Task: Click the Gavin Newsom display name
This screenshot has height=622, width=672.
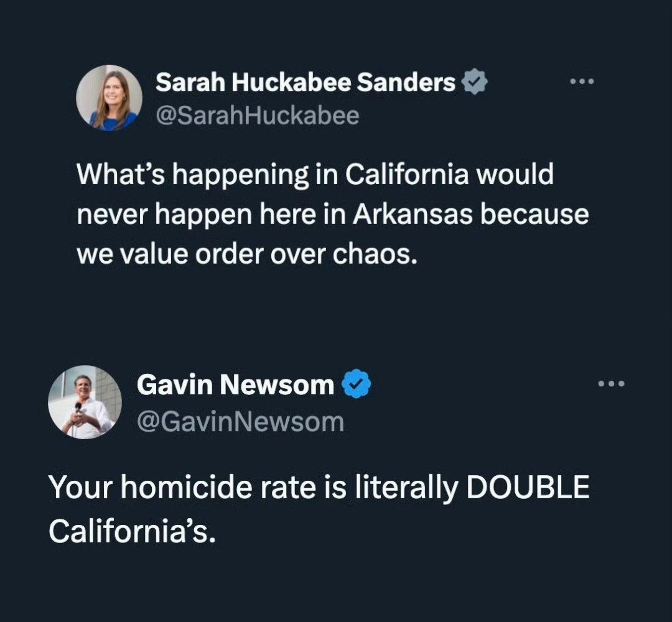Action: point(235,384)
